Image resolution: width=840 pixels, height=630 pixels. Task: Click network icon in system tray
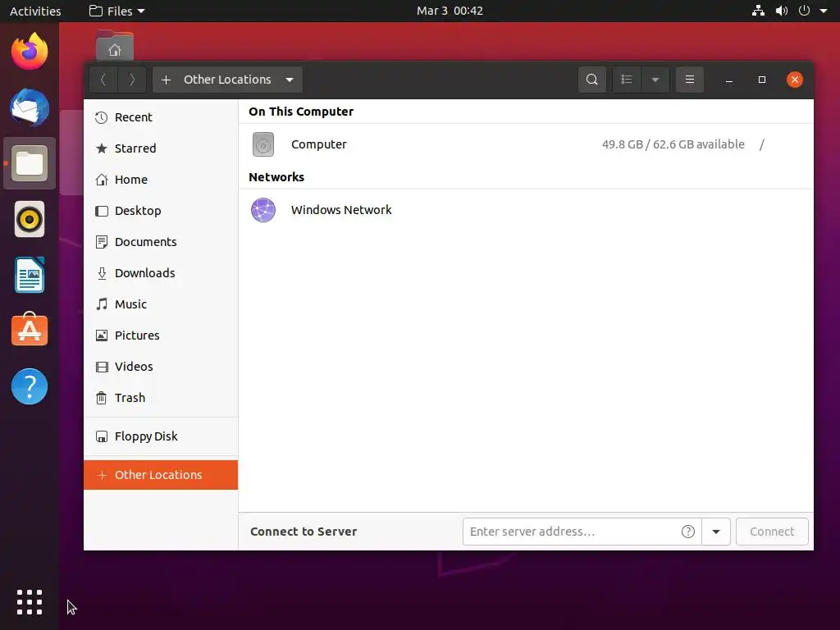(x=758, y=11)
